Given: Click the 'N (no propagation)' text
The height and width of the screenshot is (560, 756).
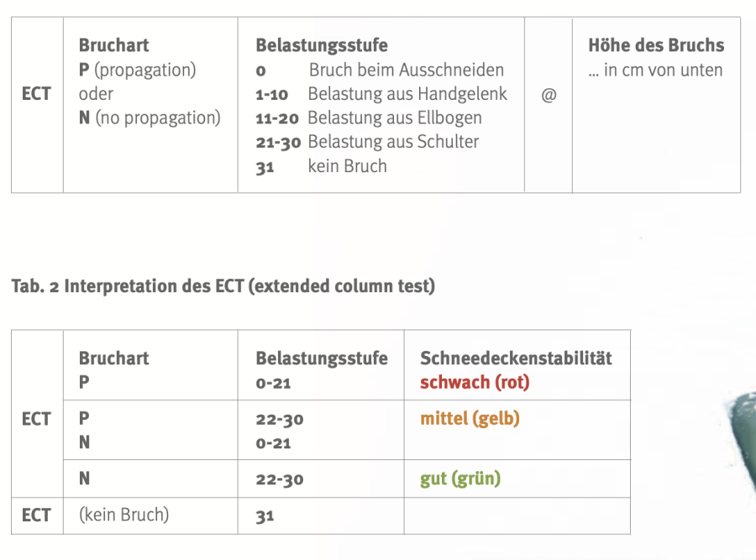Looking at the screenshot, I should tap(150, 118).
